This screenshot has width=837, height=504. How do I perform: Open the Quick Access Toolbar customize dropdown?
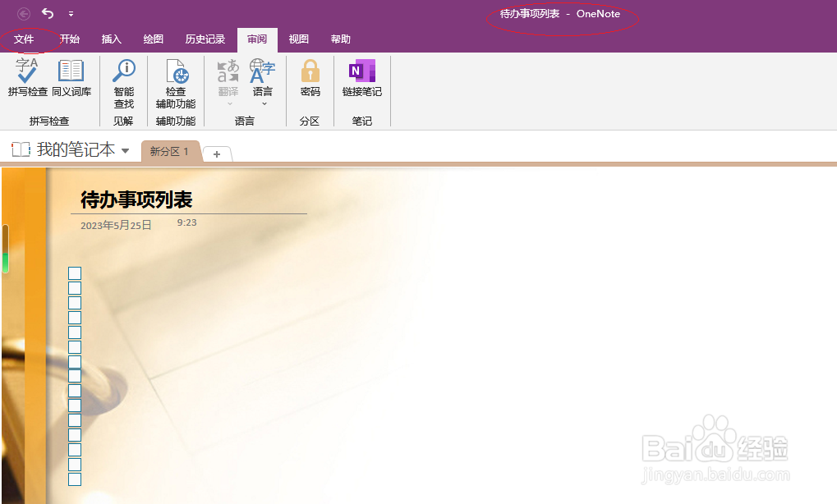(x=71, y=14)
